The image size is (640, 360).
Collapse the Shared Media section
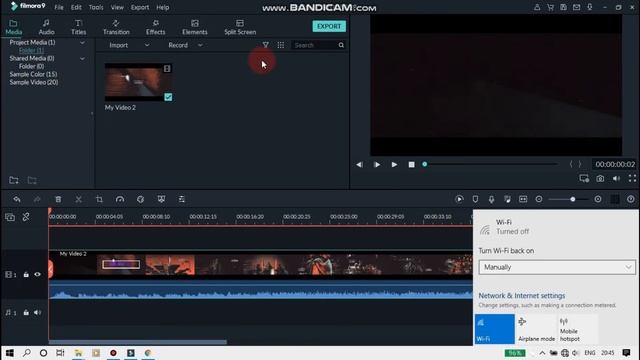(x=82, y=58)
